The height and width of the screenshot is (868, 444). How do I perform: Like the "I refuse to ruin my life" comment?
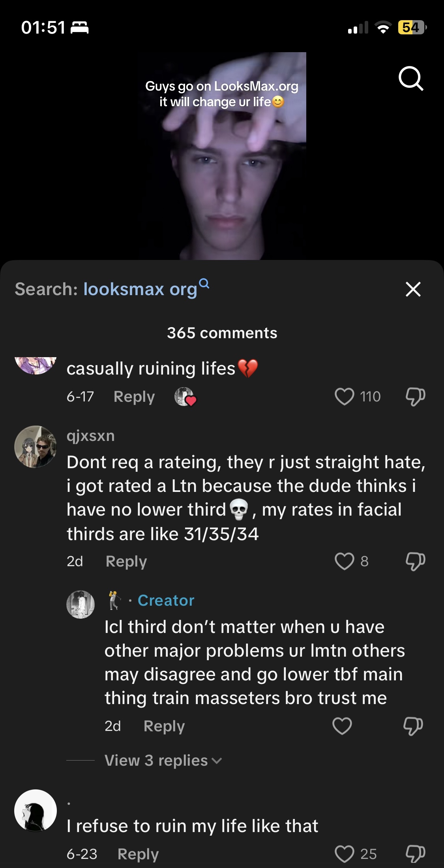[x=344, y=854]
